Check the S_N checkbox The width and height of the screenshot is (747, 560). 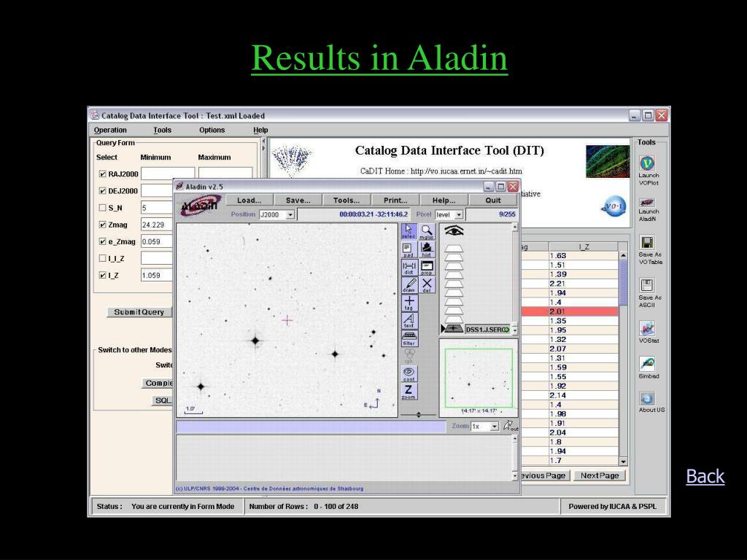[102, 208]
